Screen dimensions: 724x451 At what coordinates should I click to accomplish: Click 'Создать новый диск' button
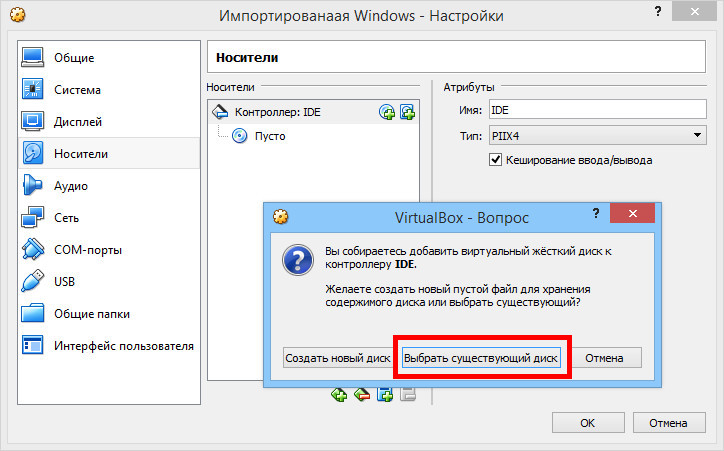(338, 358)
